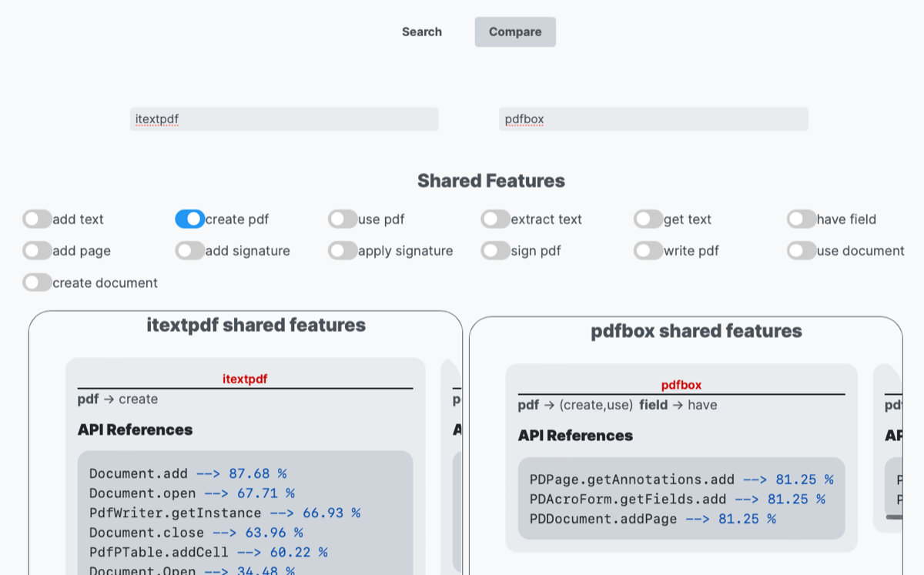Click horizontal scrollbar in second pdfbox card

894,517
